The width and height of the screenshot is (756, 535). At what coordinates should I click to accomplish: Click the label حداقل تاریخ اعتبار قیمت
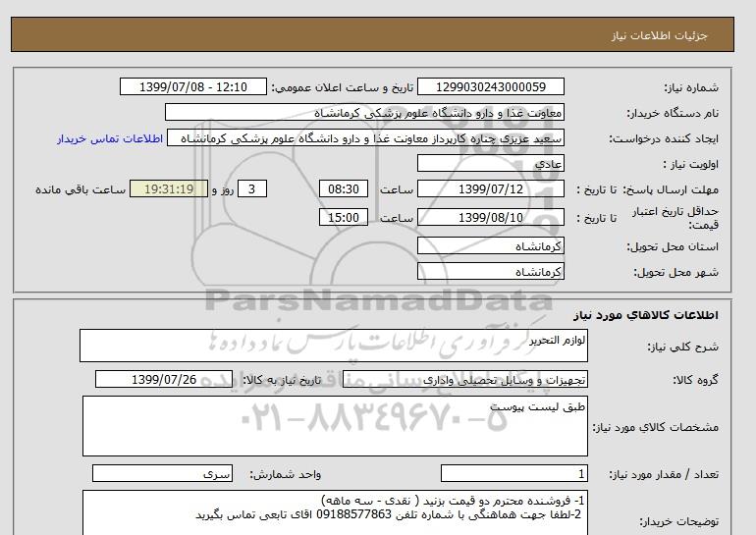[675, 218]
